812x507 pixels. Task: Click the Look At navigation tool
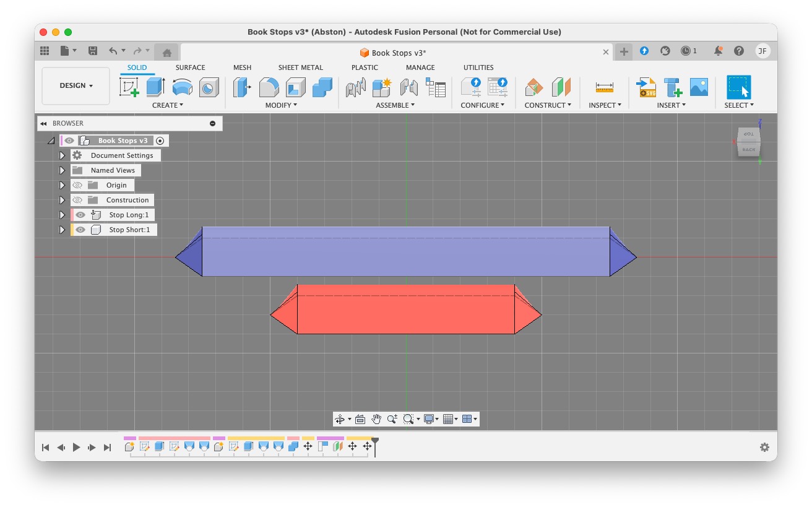pyautogui.click(x=360, y=419)
